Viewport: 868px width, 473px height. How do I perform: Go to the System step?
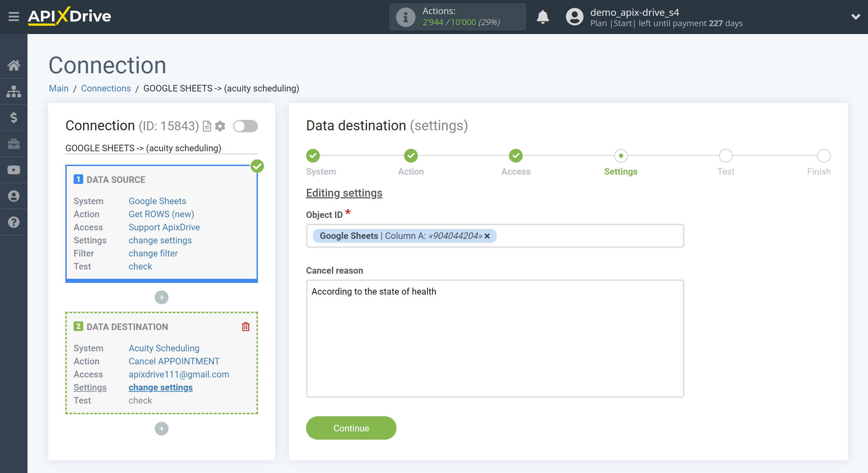coord(313,156)
